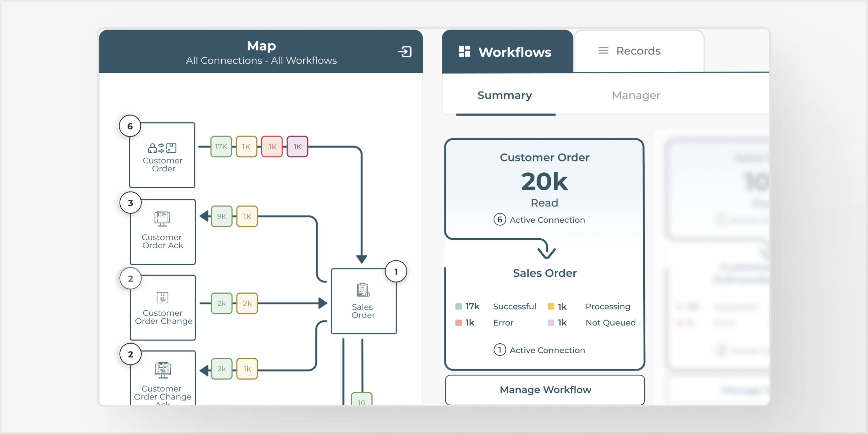The height and width of the screenshot is (434, 868).
Task: Click the Records list icon
Action: pyautogui.click(x=603, y=51)
